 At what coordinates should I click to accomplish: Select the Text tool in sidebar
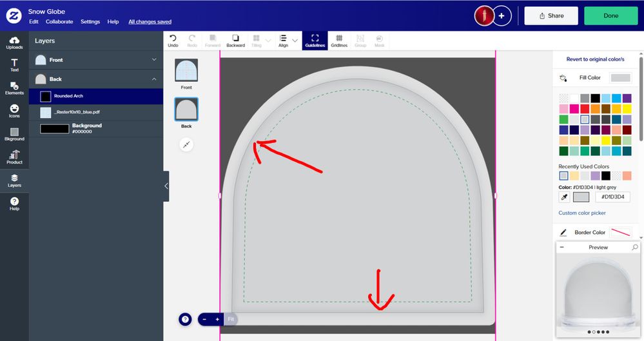click(x=14, y=64)
